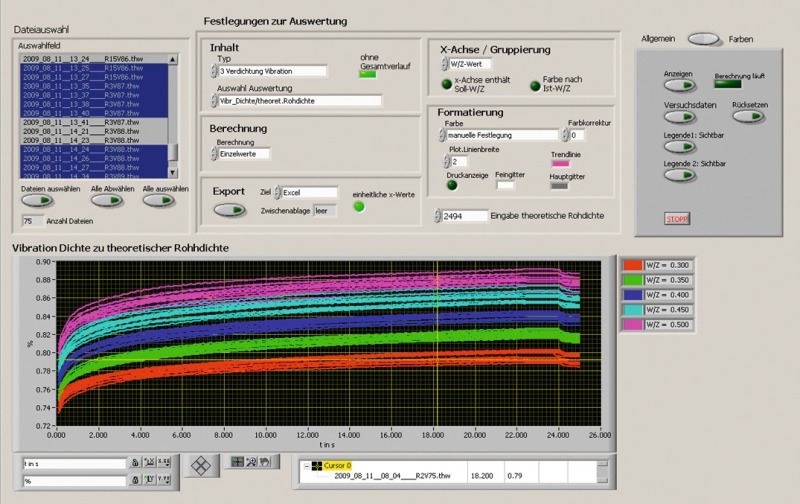Toggle Legende1: Sichtbar button
This screenshot has width=800, height=504.
coord(680,147)
